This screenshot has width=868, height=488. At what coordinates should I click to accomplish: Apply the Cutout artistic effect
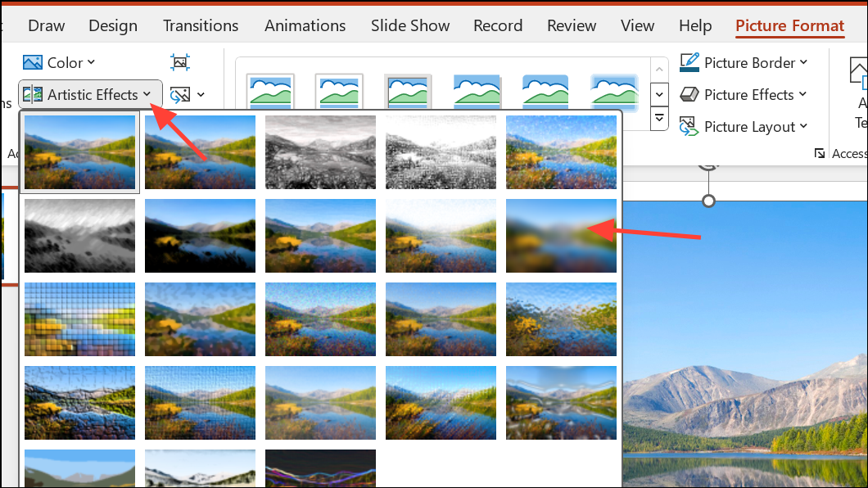(x=79, y=468)
